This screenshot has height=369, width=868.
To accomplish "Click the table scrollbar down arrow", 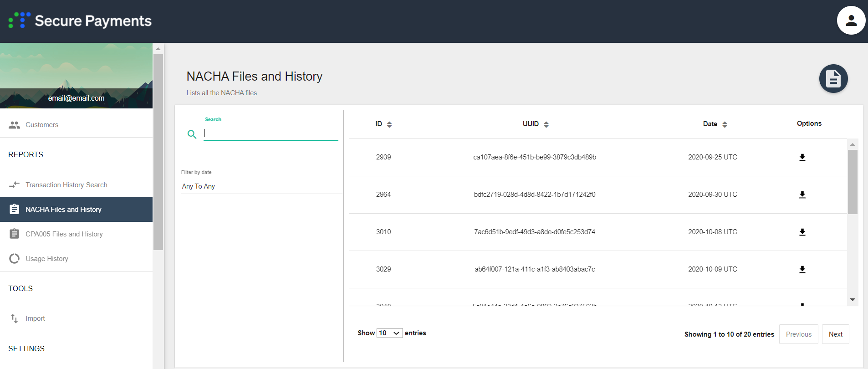I will point(853,300).
